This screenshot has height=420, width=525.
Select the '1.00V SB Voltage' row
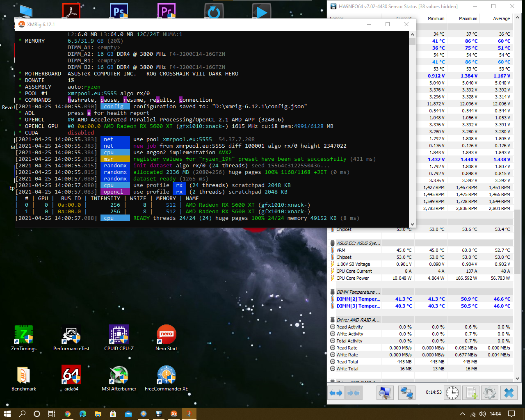421,264
